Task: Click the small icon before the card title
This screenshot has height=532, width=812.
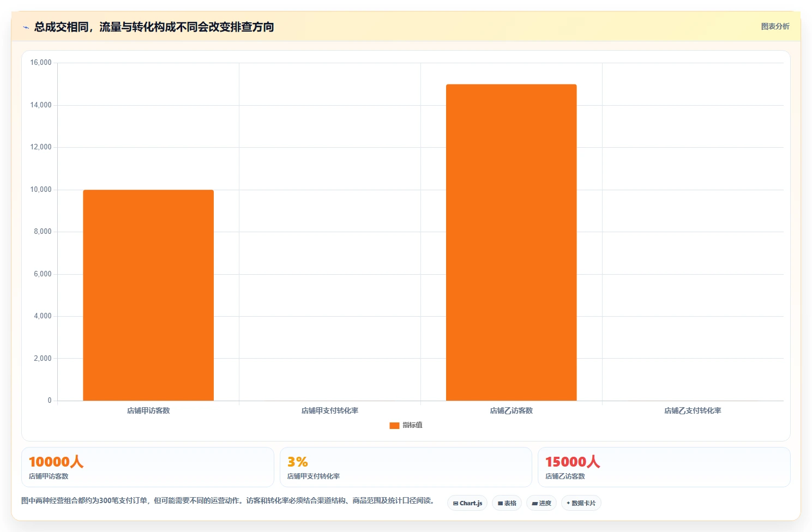Action: [x=26, y=27]
